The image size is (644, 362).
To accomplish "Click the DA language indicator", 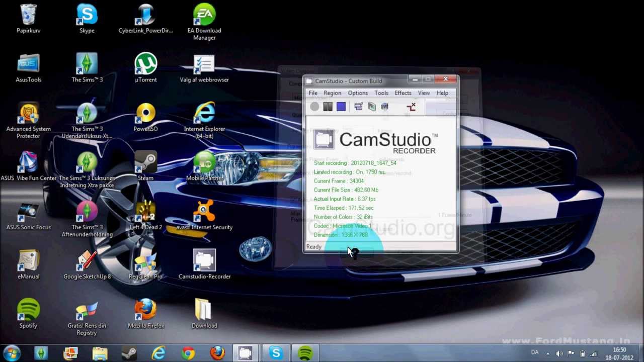I will (535, 352).
